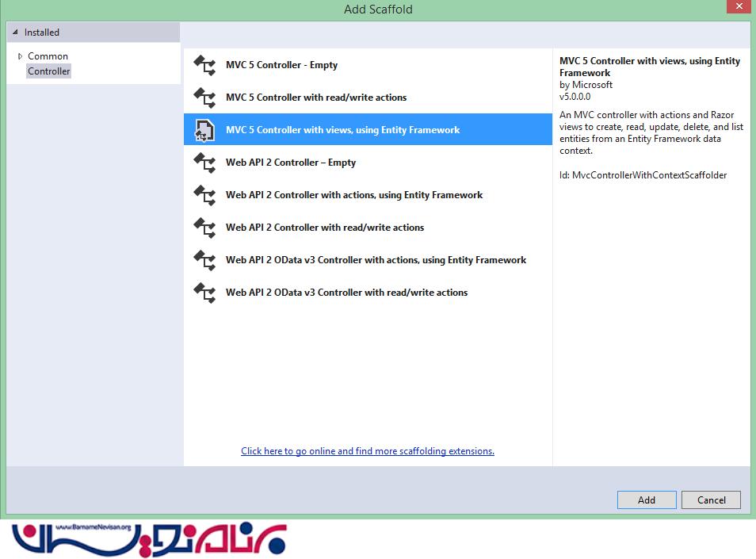The image size is (756, 559).
Task: Click the selected MVC 5 Entity Framework scaffold icon
Action: click(204, 130)
